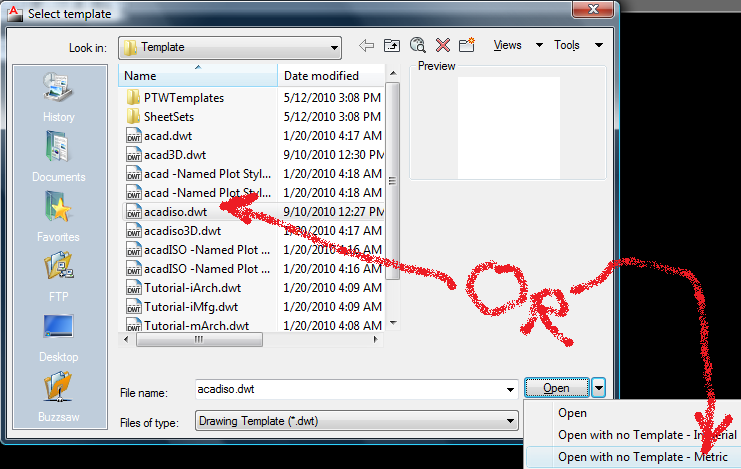Open the Buzzsaw shortcut
The height and width of the screenshot is (469, 741).
59,396
